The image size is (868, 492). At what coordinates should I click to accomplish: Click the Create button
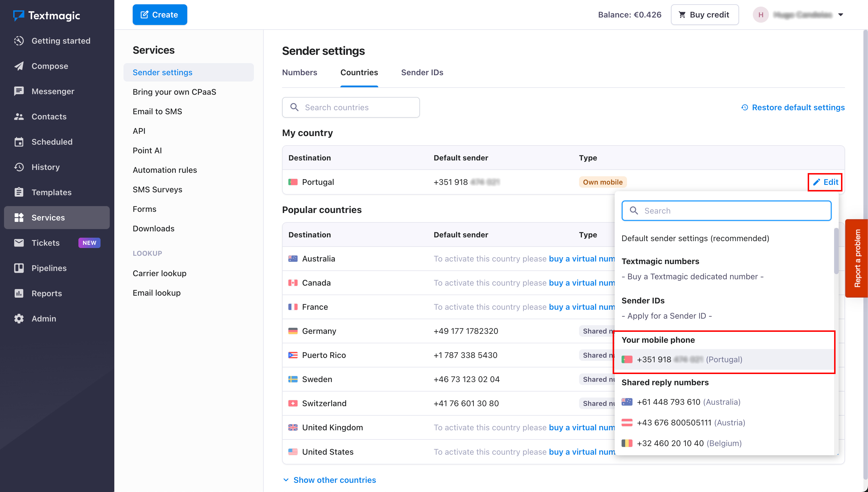(x=160, y=15)
